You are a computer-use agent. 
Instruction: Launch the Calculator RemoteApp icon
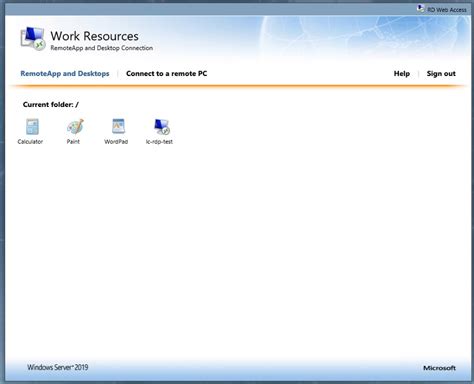[x=32, y=127]
